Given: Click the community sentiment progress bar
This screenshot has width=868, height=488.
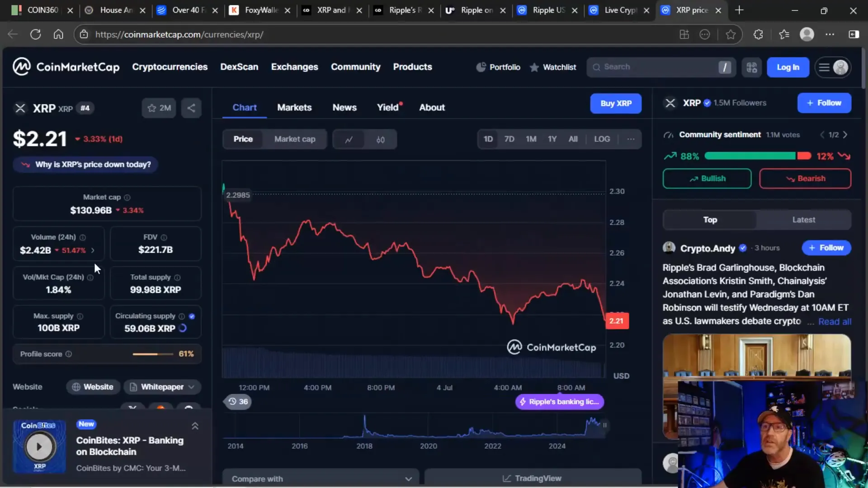Looking at the screenshot, I should [x=757, y=156].
